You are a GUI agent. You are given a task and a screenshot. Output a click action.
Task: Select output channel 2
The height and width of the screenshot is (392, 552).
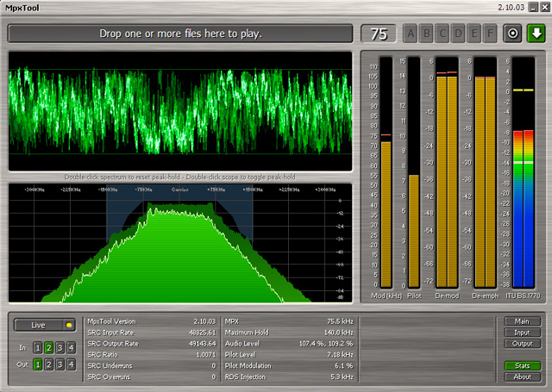[49, 364]
